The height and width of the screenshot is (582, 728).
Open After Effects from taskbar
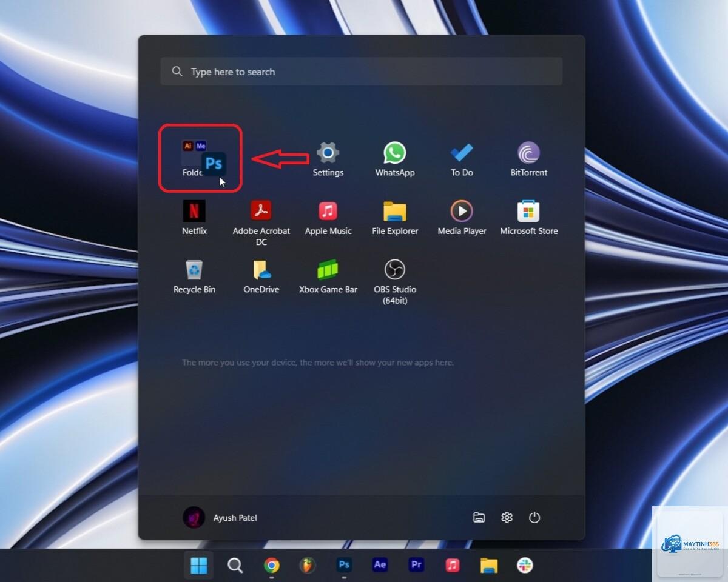[380, 565]
